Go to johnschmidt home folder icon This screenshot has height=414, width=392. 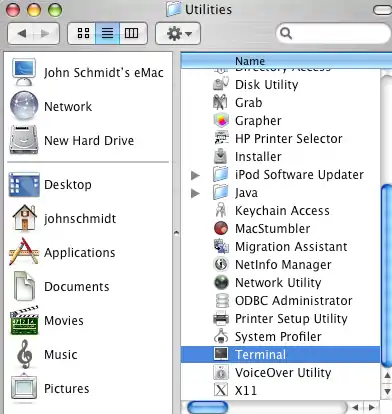[x=24, y=218]
